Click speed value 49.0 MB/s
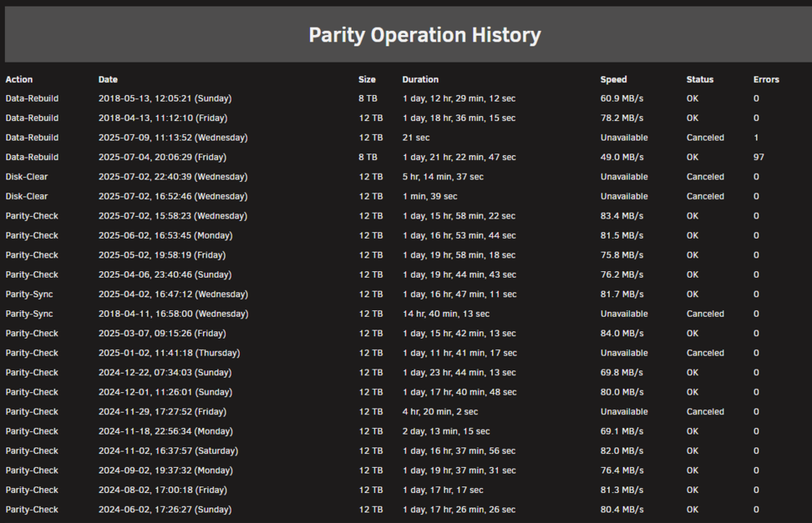The height and width of the screenshot is (523, 812). (x=622, y=158)
